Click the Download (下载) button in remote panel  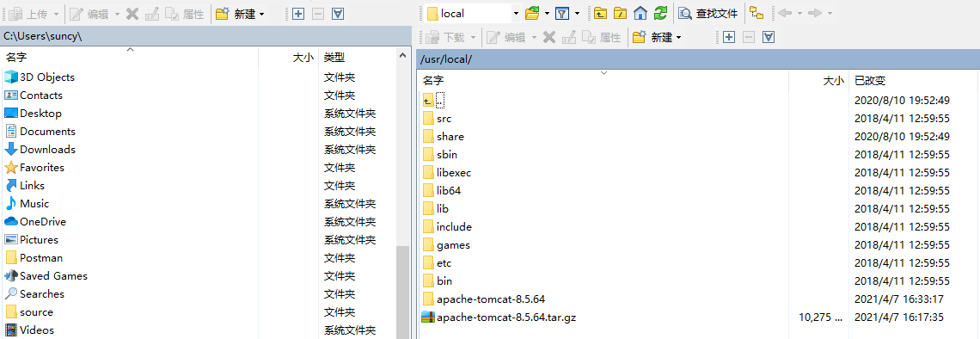click(x=445, y=38)
